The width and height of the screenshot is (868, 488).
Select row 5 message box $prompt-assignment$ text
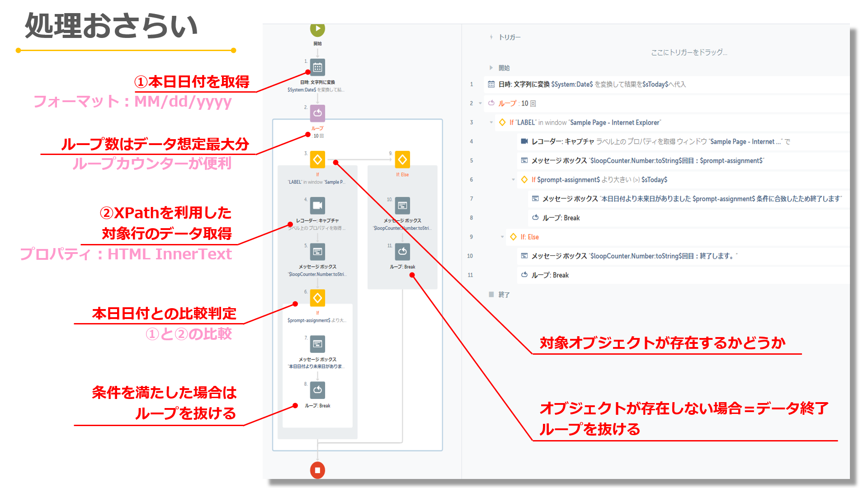[647, 160]
